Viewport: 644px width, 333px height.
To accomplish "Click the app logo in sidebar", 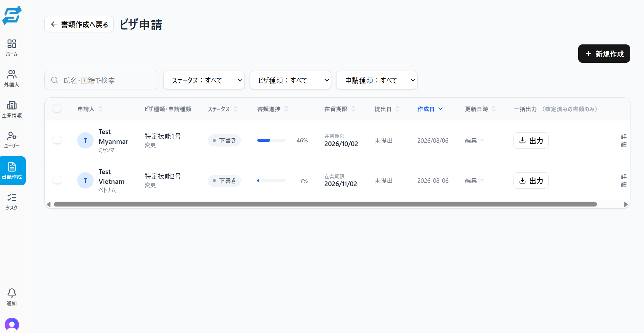I will pos(12,15).
